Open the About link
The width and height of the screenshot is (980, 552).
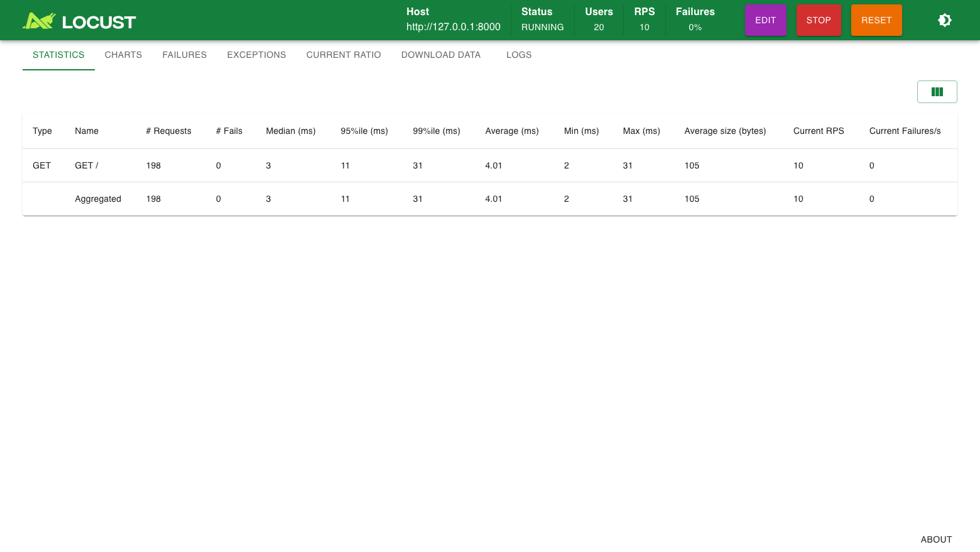(x=936, y=539)
